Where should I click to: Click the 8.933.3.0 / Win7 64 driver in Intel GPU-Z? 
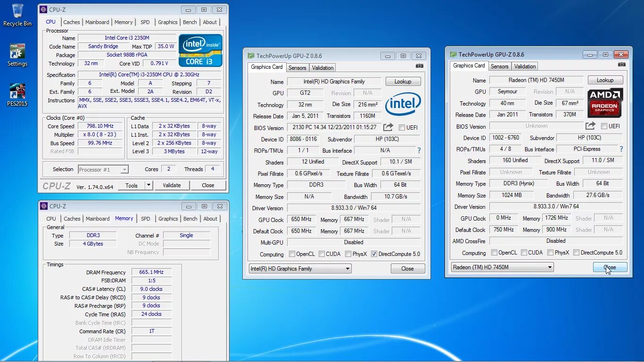coord(354,208)
